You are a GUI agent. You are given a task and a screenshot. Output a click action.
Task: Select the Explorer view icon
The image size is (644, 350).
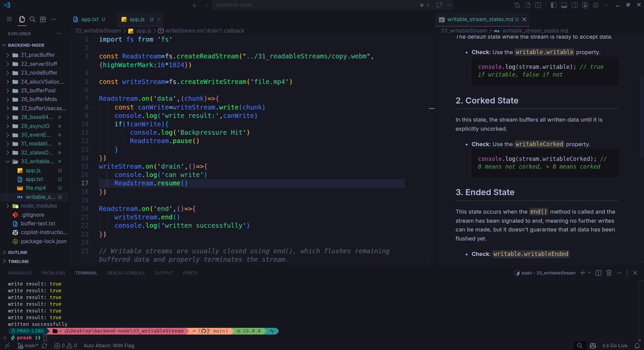coord(21,19)
